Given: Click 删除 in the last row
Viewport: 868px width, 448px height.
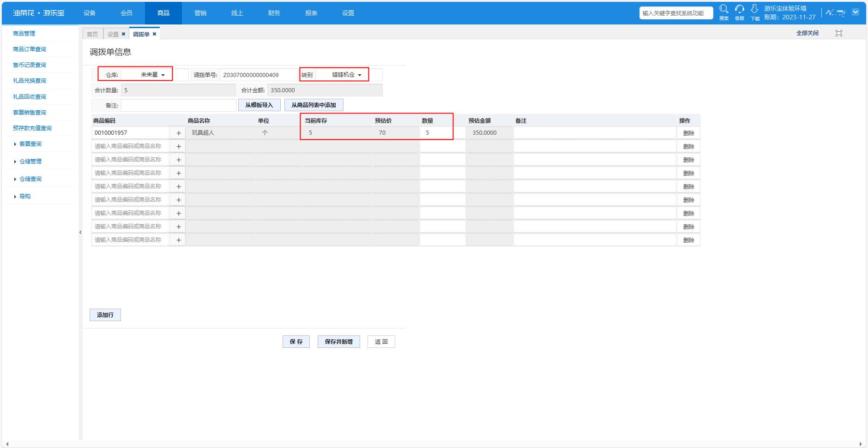Looking at the screenshot, I should 688,240.
